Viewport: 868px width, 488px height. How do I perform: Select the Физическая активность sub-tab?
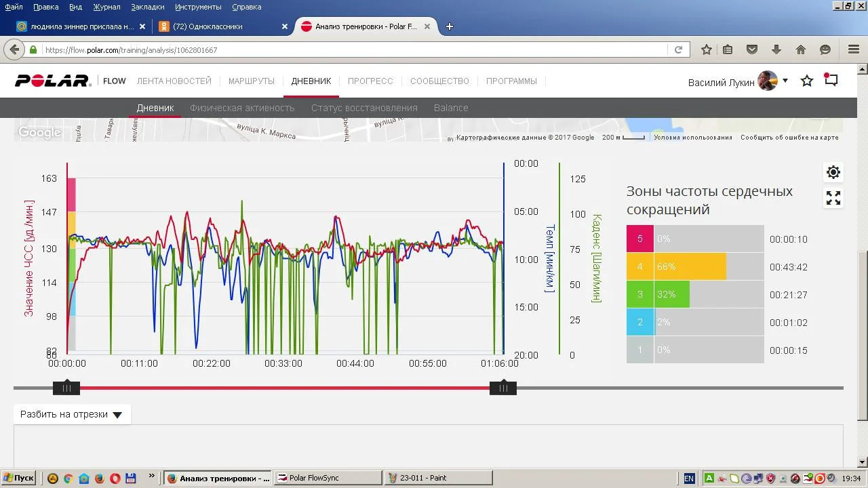[242, 108]
